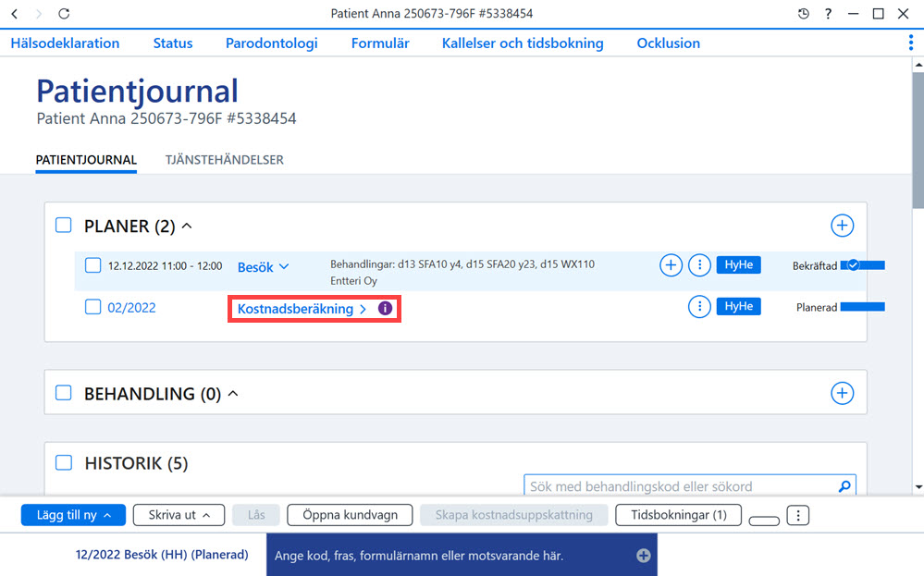Switch to PATIENTJOURNAL tab
The height and width of the screenshot is (576, 924).
pyautogui.click(x=86, y=160)
